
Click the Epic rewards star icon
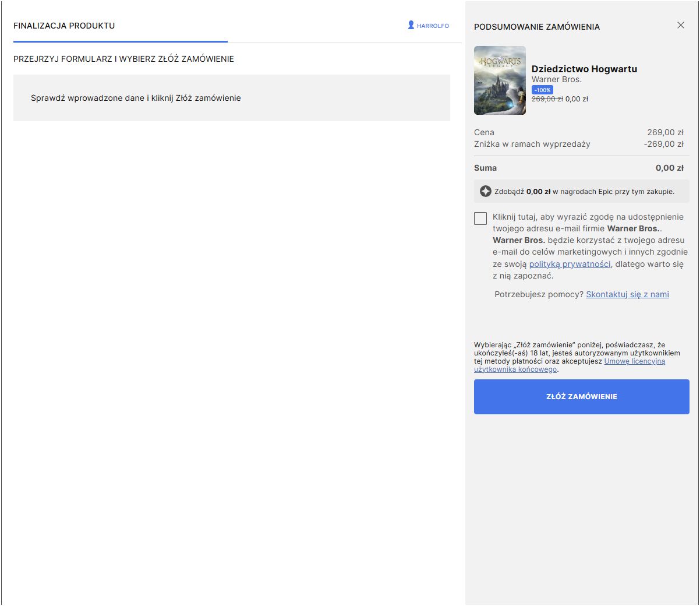coord(485,191)
